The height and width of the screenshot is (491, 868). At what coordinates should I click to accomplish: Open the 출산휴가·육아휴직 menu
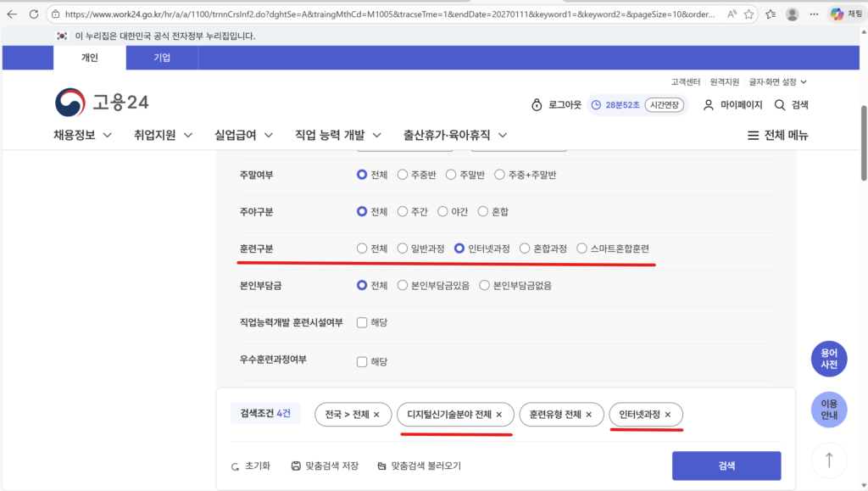pos(449,134)
